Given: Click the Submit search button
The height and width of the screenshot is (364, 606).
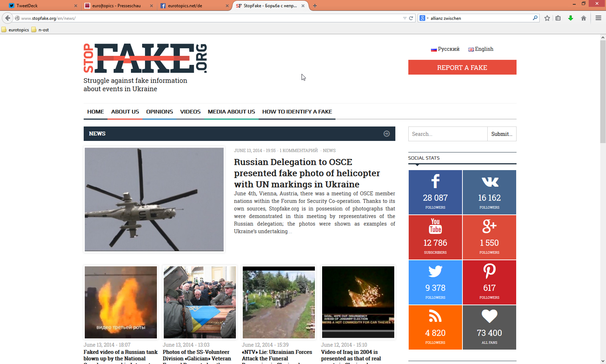Looking at the screenshot, I should click(502, 134).
